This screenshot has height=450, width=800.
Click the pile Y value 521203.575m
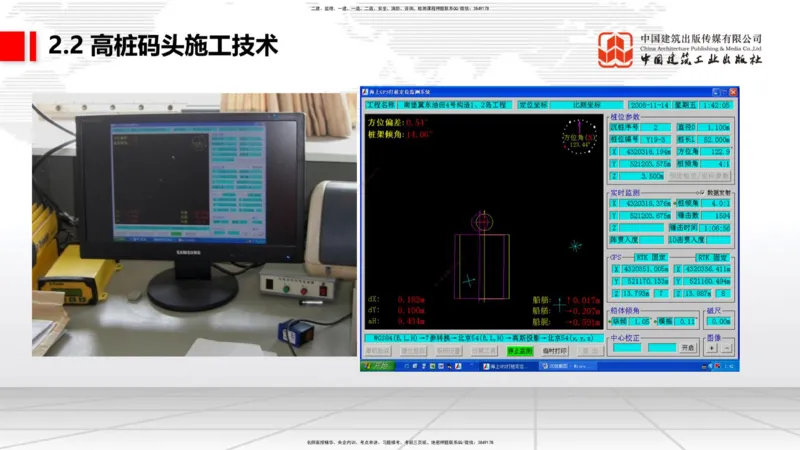click(x=645, y=164)
